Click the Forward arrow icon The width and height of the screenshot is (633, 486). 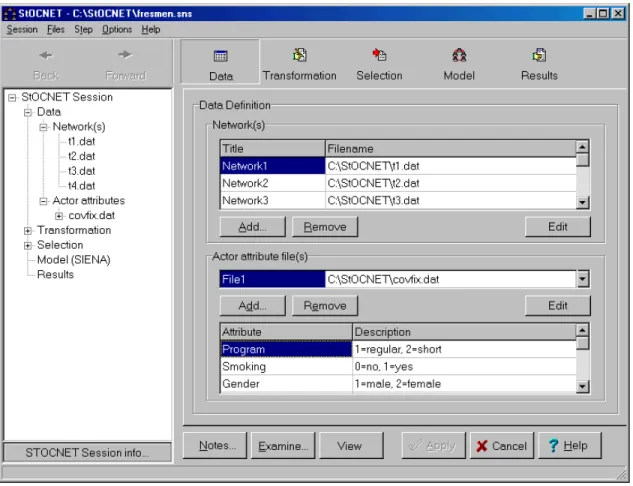point(125,54)
